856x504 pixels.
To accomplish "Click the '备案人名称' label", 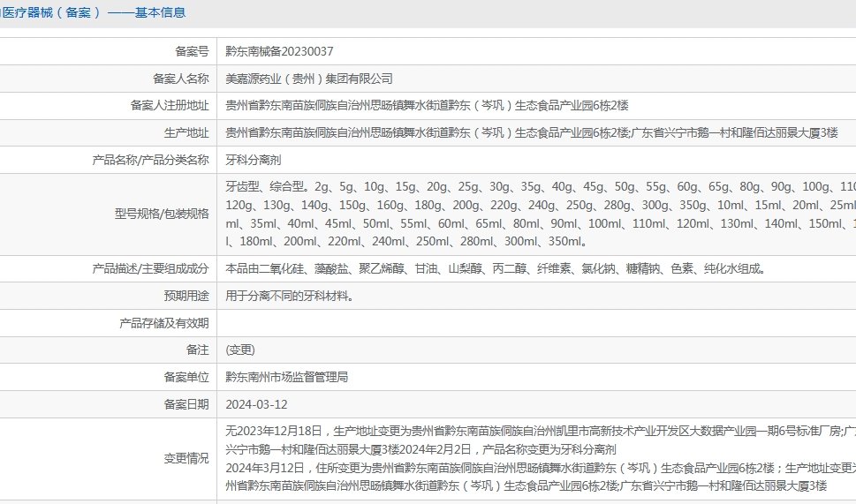I will [181, 79].
